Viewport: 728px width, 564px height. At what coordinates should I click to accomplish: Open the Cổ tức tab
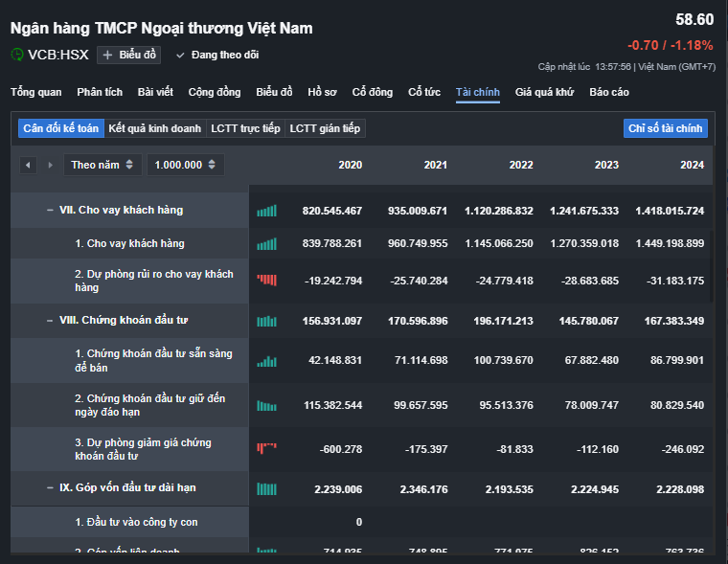(424, 92)
